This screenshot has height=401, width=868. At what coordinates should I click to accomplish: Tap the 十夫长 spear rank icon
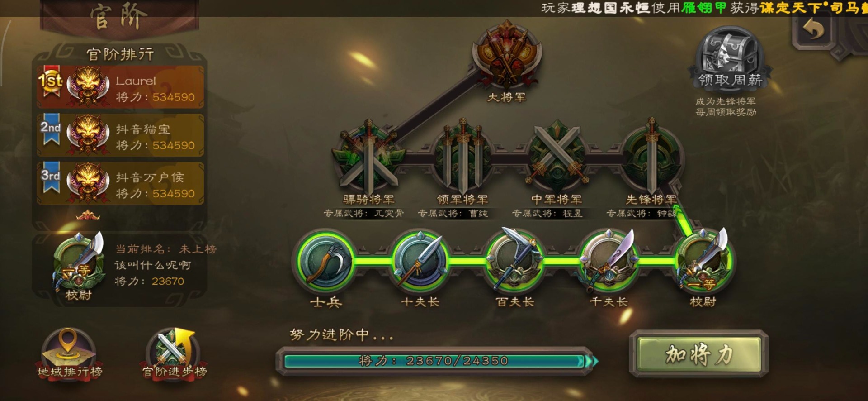(420, 261)
